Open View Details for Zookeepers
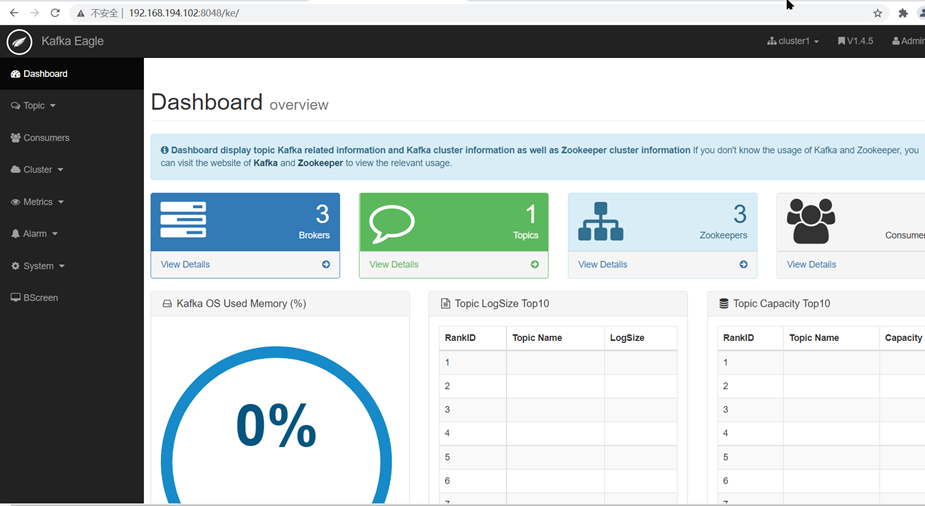925x506 pixels. [602, 264]
